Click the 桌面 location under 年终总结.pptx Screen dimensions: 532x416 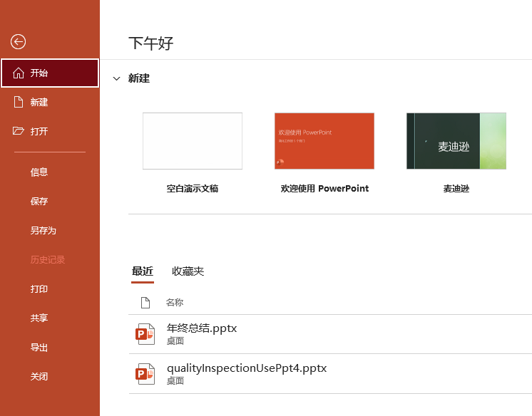175,341
